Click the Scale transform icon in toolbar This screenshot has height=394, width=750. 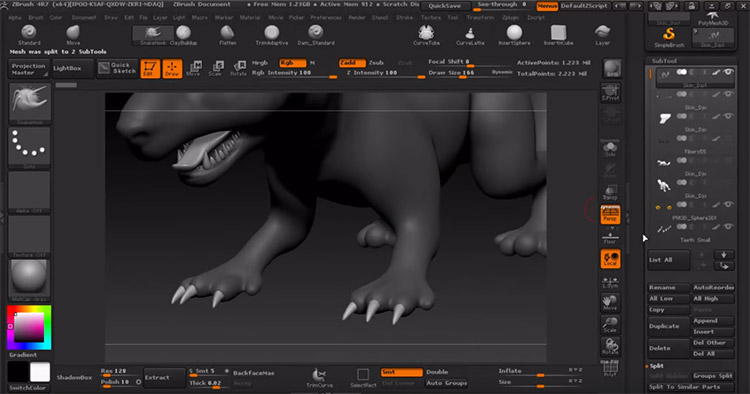click(x=216, y=68)
